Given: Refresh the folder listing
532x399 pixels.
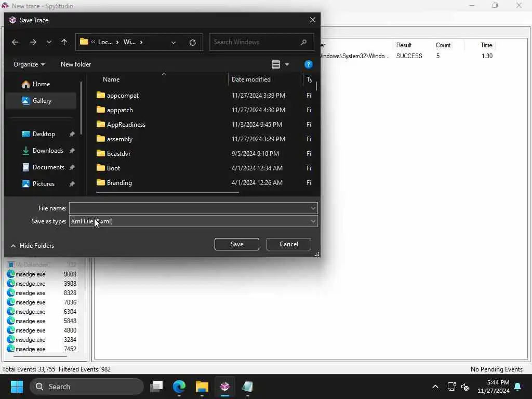Looking at the screenshot, I should (192, 43).
